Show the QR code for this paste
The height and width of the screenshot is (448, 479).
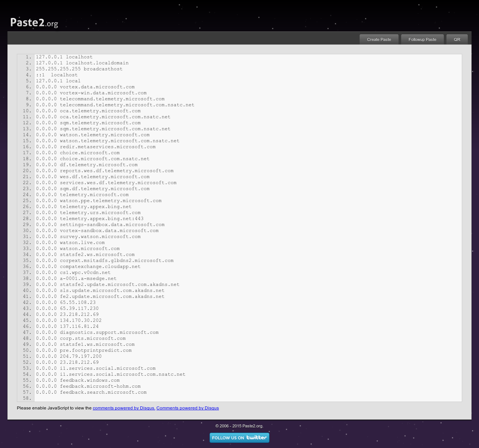(457, 39)
